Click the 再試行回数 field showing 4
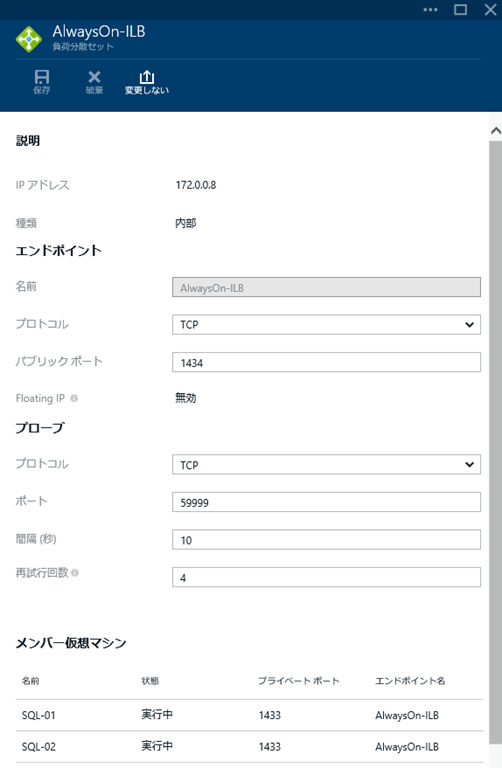The width and height of the screenshot is (502, 768). coord(326,577)
